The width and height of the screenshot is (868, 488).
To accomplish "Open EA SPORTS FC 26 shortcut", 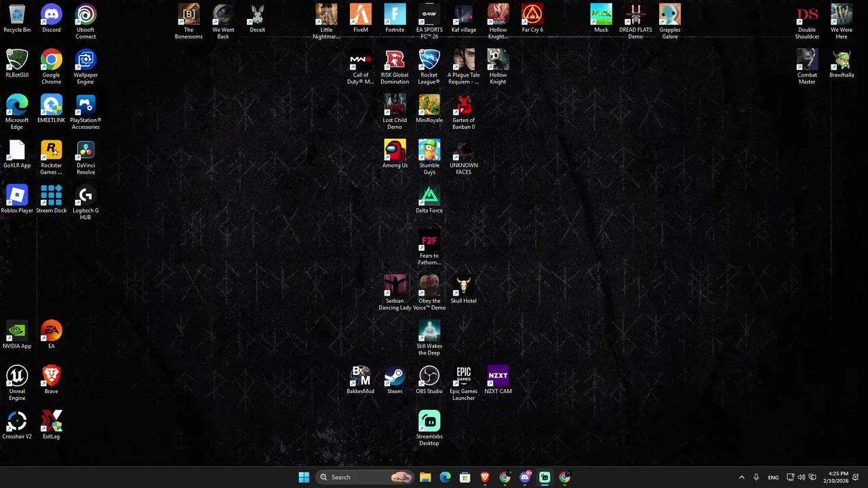I will (429, 22).
